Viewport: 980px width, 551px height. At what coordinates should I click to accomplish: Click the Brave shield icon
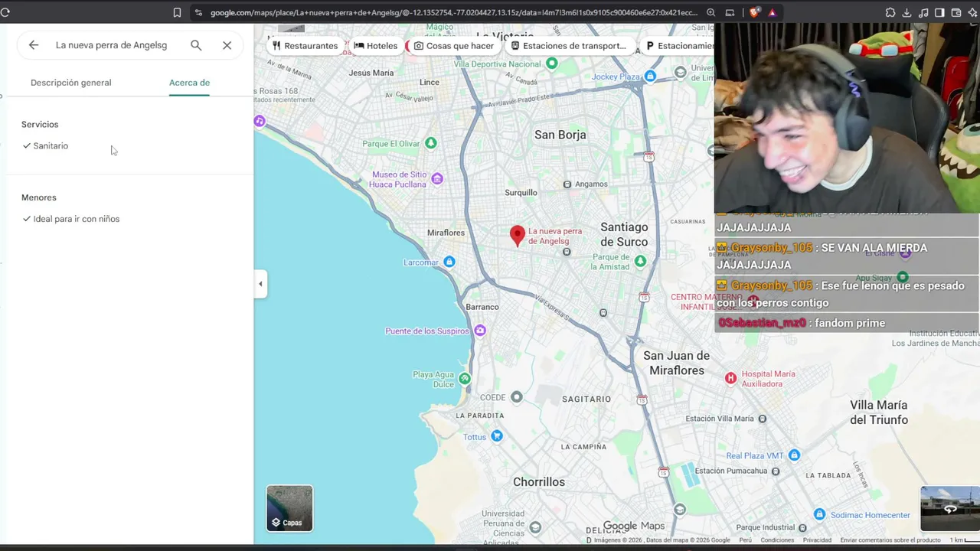(754, 12)
